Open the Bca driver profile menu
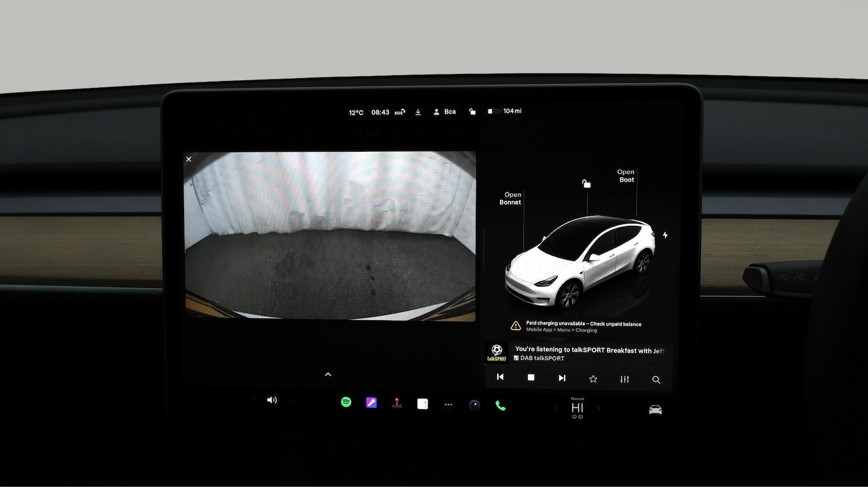The image size is (868, 487). pos(445,112)
